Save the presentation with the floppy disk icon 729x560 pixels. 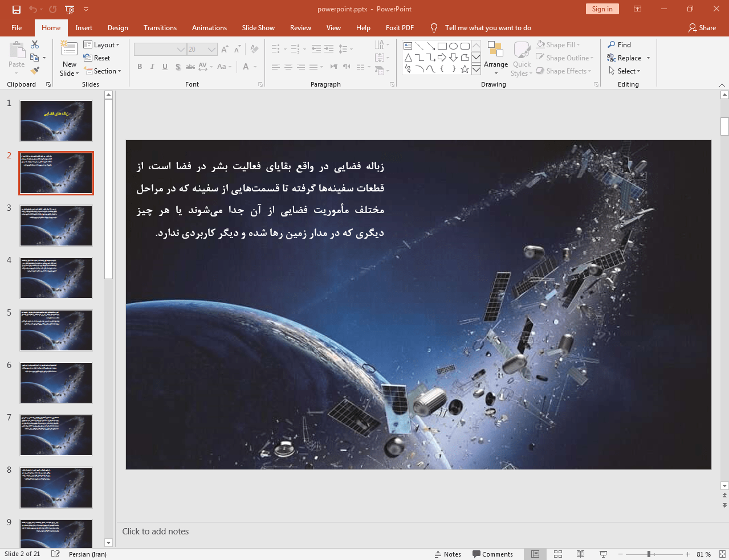(x=16, y=9)
